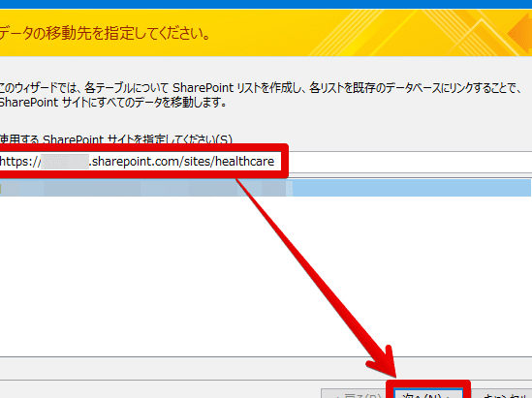The width and height of the screenshot is (532, 398).
Task: Click the SharePoint site URL input field
Action: coord(266,162)
